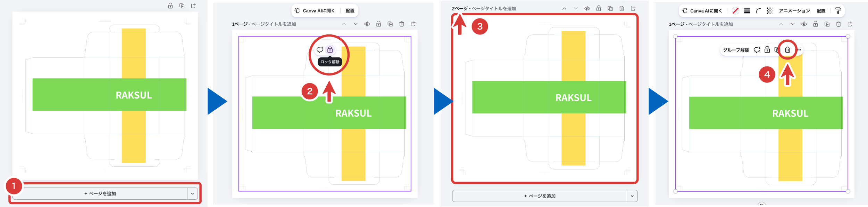Add a comment from floating toolbar in step 2 screenshot
This screenshot has height=207, width=868.
click(x=320, y=50)
